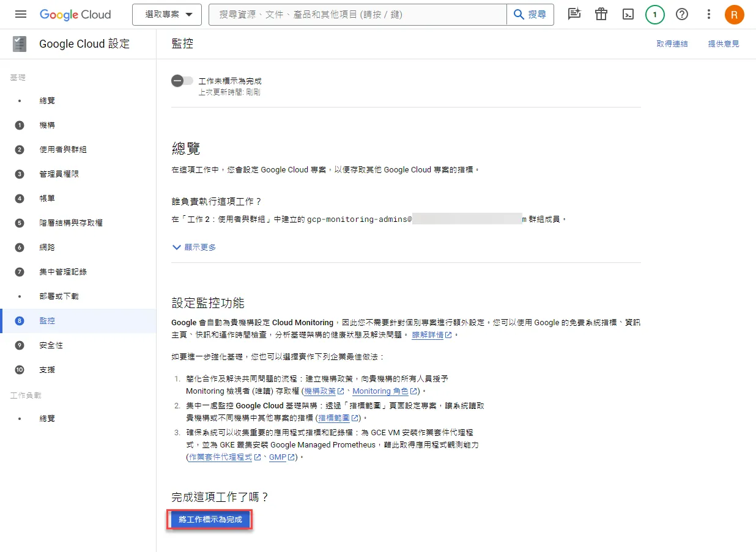
Task: Click 上次更新時間: 剛剛 text
Action: 230,92
